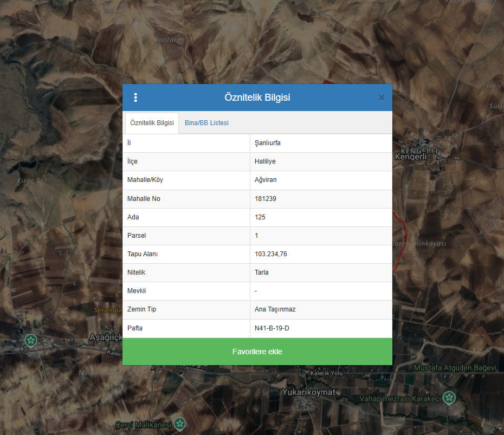Select the Mahalle No value 181239
This screenshot has height=435, width=504.
pyautogui.click(x=266, y=199)
